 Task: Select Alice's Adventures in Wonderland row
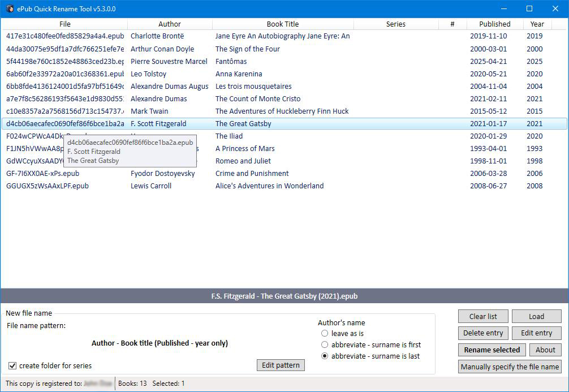pos(269,186)
